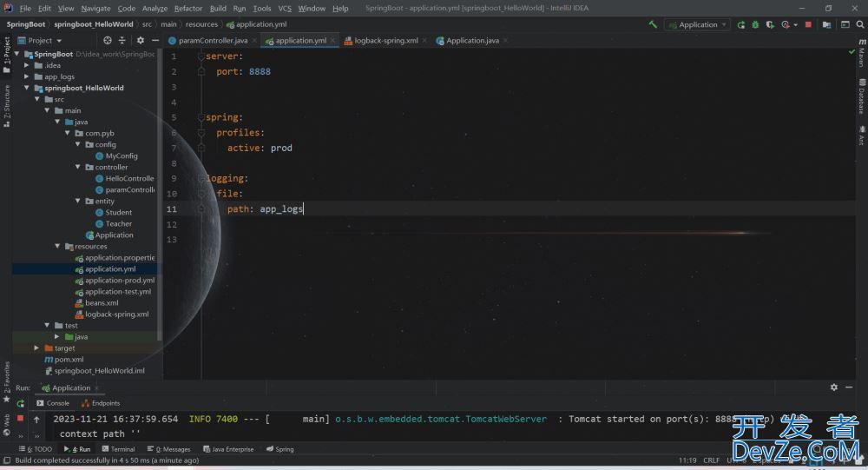
Task: Click the rerun icon in the Run panel
Action: pos(21,403)
